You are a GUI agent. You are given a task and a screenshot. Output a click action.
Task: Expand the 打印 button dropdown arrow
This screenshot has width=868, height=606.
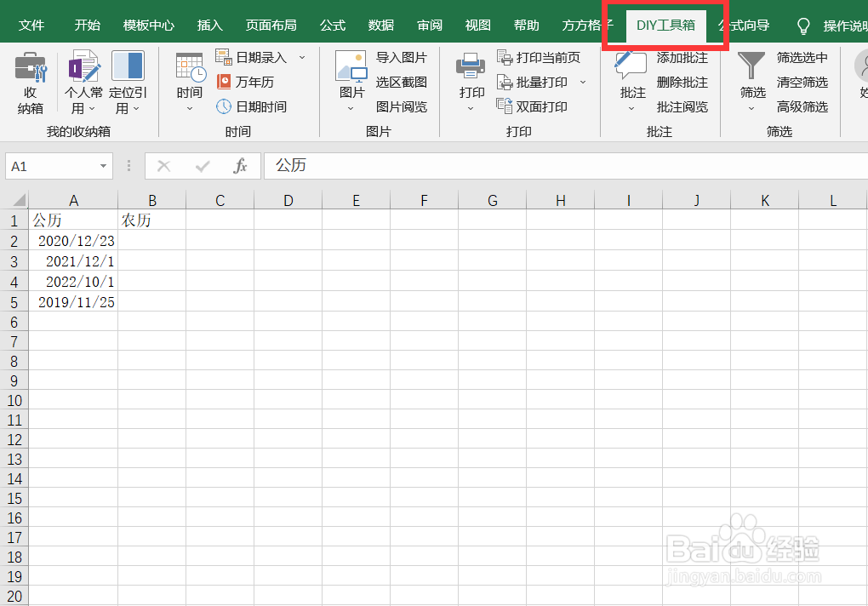[471, 108]
